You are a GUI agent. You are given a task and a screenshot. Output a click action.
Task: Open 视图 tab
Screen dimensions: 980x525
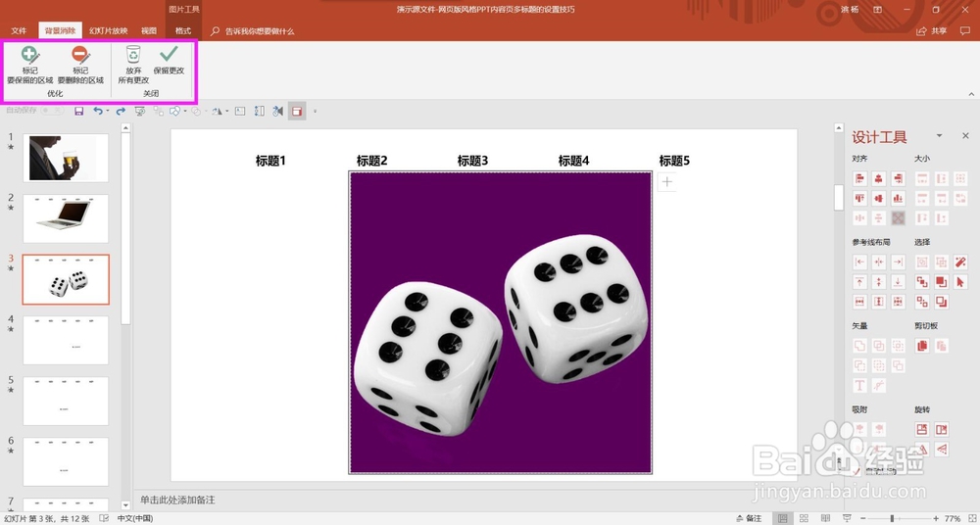click(x=149, y=30)
